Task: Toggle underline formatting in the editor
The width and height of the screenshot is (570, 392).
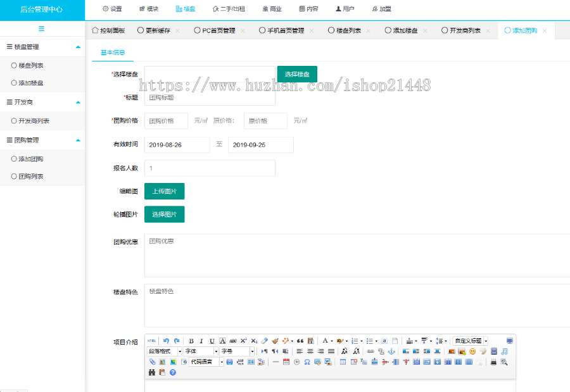Action: 212,341
